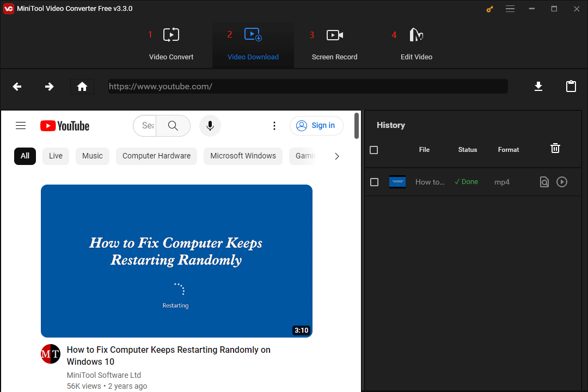The height and width of the screenshot is (392, 588).
Task: Go back with the left arrow
Action: coord(17,87)
